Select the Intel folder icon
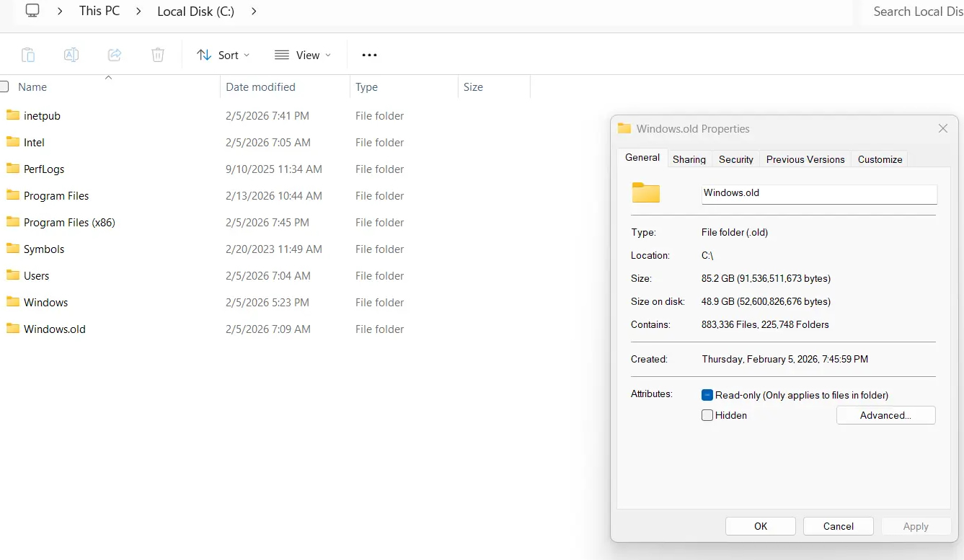The image size is (964, 560). point(12,142)
